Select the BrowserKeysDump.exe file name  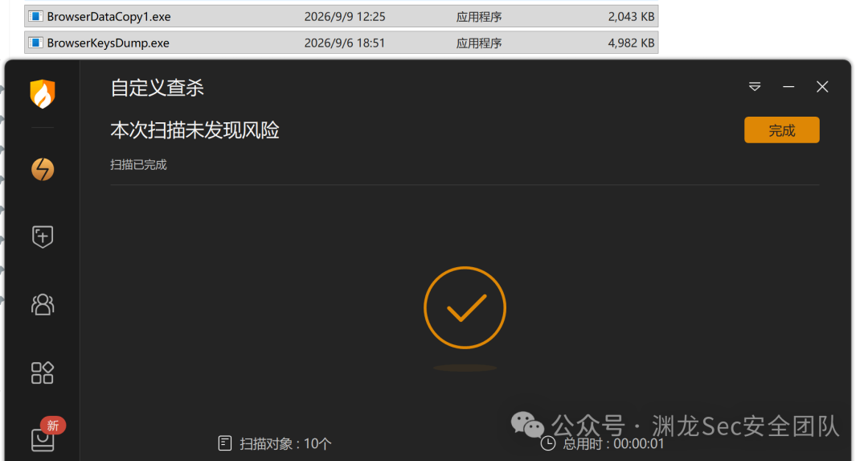pyautogui.click(x=108, y=43)
